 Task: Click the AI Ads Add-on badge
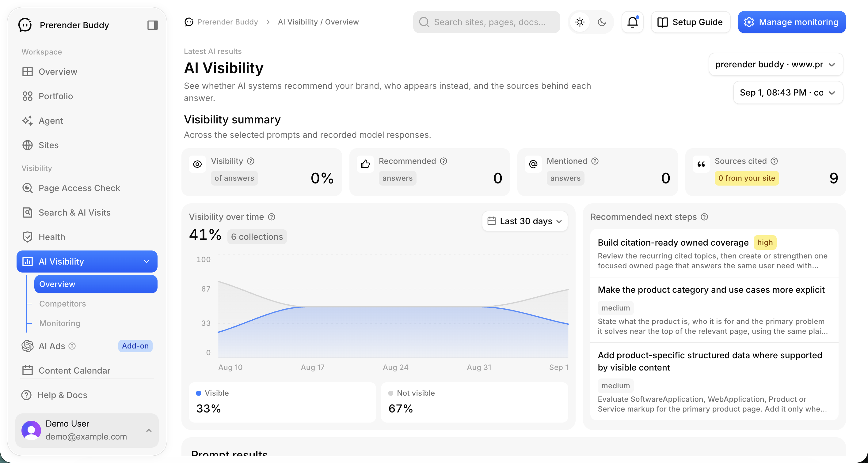pyautogui.click(x=135, y=346)
